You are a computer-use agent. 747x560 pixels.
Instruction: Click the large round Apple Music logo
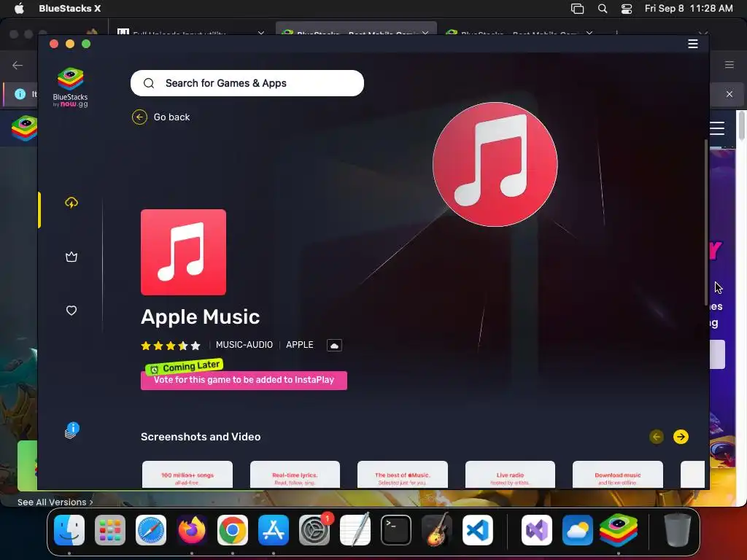pos(495,164)
